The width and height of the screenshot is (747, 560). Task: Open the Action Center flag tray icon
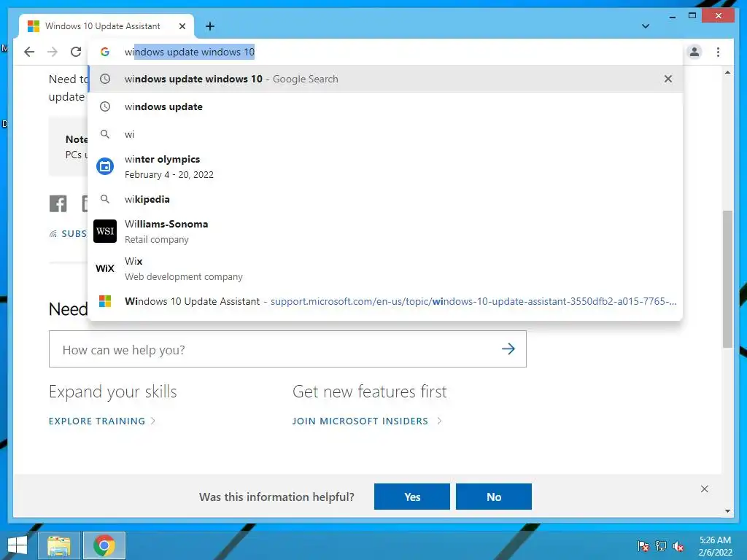643,546
